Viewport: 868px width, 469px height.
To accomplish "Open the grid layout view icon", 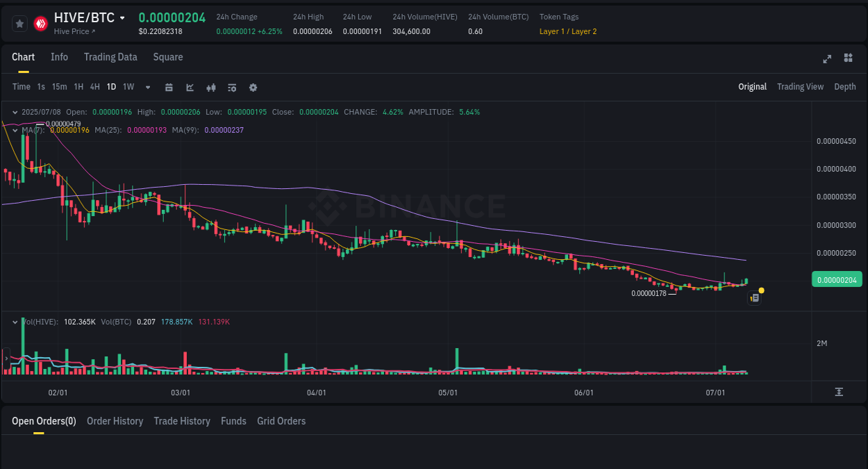I will [x=848, y=59].
